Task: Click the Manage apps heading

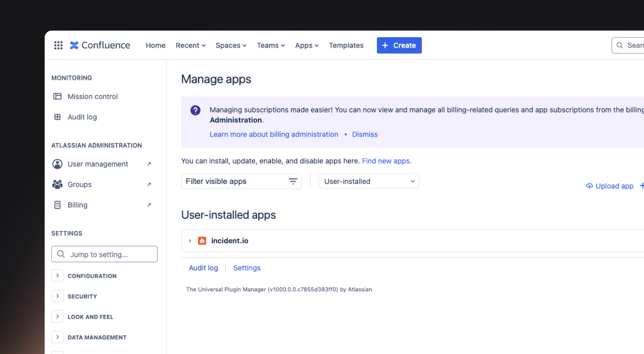Action: pyautogui.click(x=216, y=79)
